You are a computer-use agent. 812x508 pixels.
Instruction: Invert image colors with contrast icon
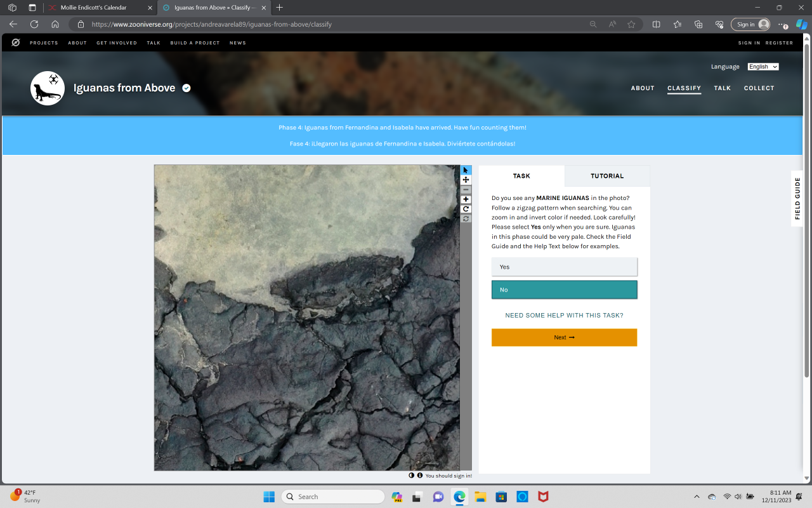point(411,475)
